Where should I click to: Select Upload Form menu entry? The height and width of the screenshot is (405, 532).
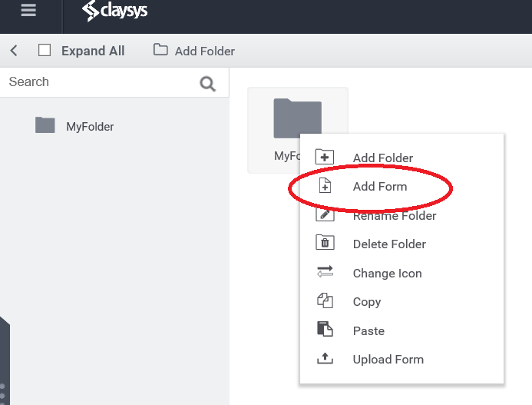(x=388, y=360)
